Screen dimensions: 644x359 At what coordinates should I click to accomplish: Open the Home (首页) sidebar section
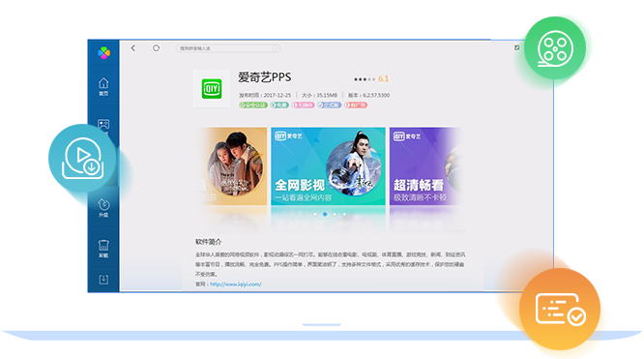pos(103,86)
